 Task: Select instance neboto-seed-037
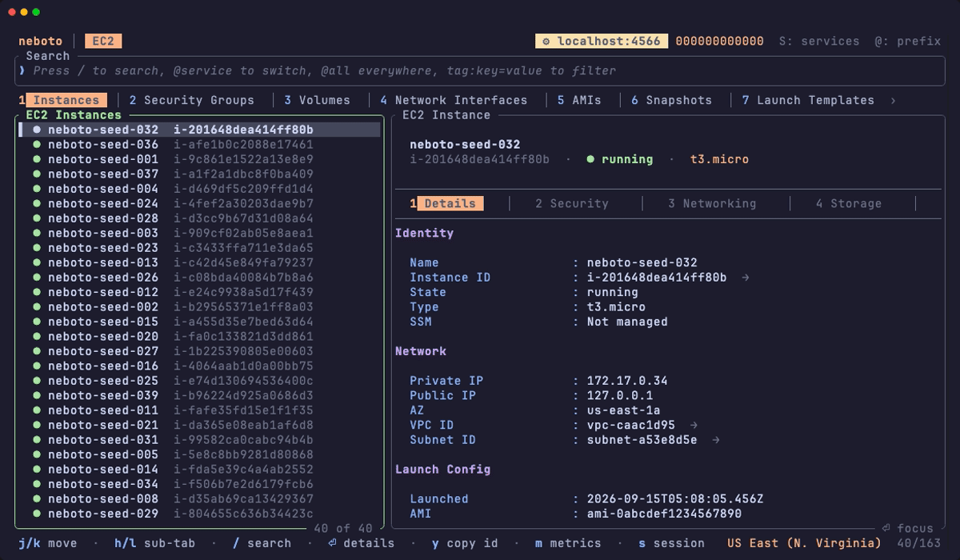199,174
